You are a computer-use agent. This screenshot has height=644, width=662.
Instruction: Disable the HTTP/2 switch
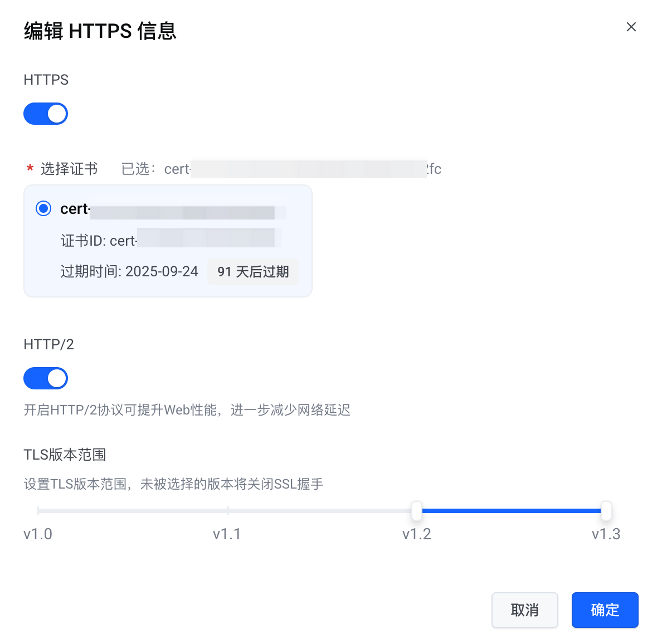tap(46, 378)
